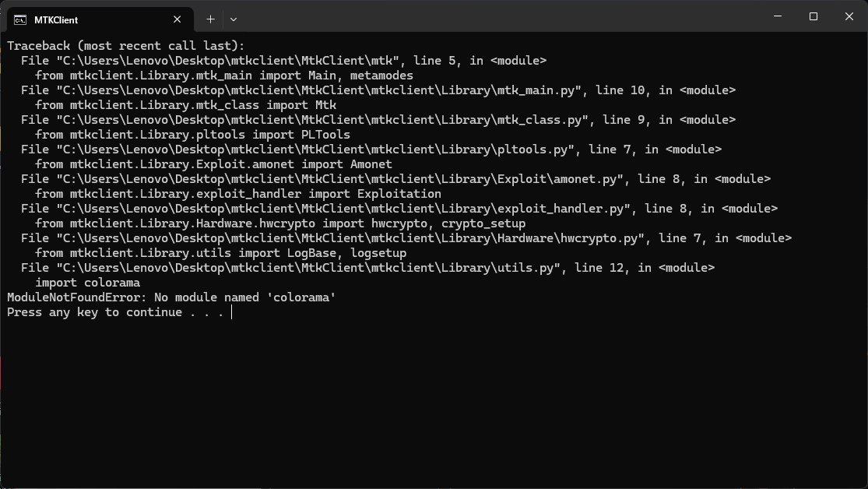Maximize the terminal window
The height and width of the screenshot is (489, 868).
coord(814,16)
